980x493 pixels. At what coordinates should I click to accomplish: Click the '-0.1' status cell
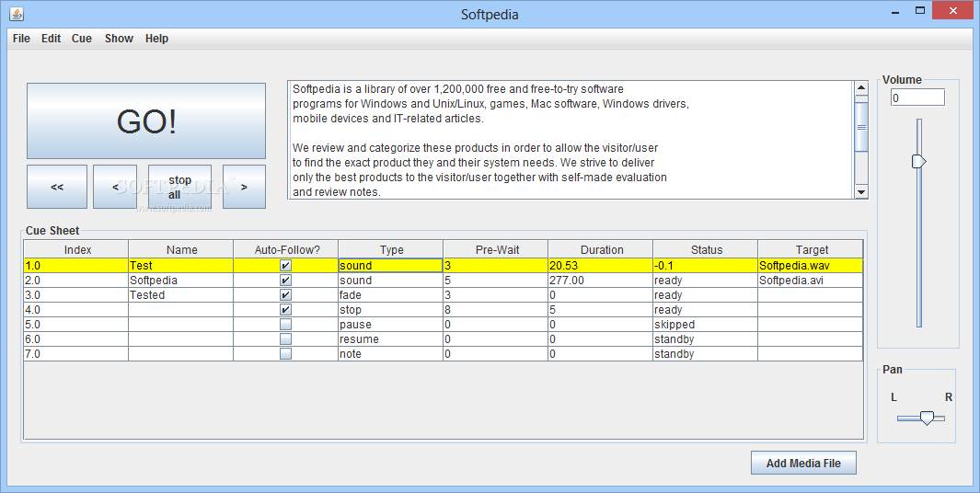pos(706,266)
